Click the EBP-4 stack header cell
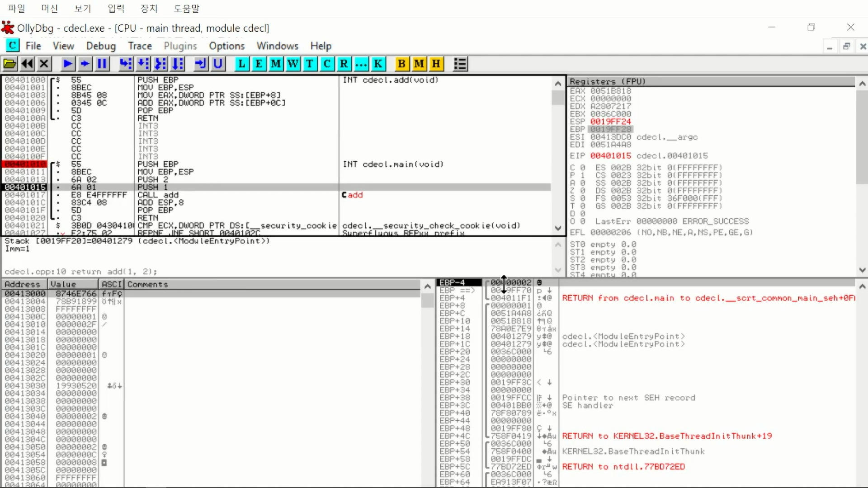The image size is (868, 488). 459,282
